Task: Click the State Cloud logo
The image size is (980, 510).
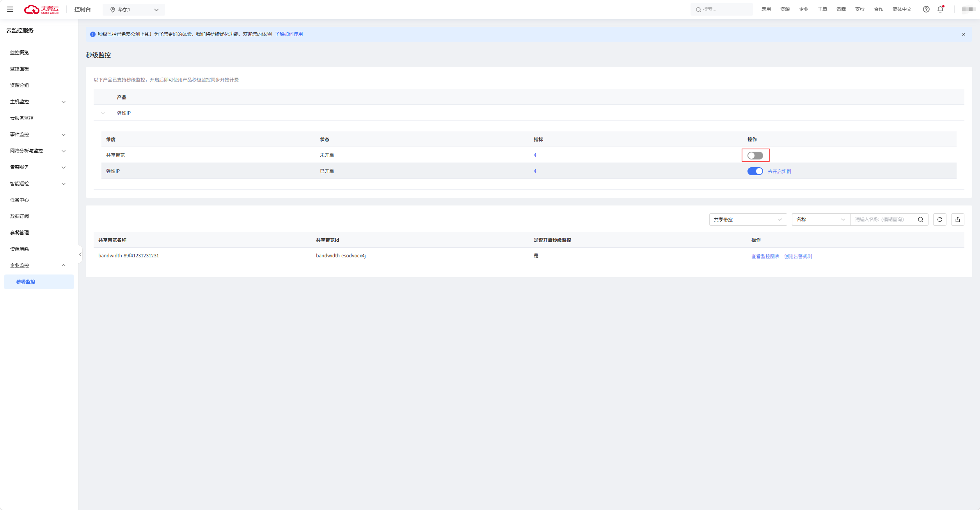Action: pyautogui.click(x=41, y=9)
